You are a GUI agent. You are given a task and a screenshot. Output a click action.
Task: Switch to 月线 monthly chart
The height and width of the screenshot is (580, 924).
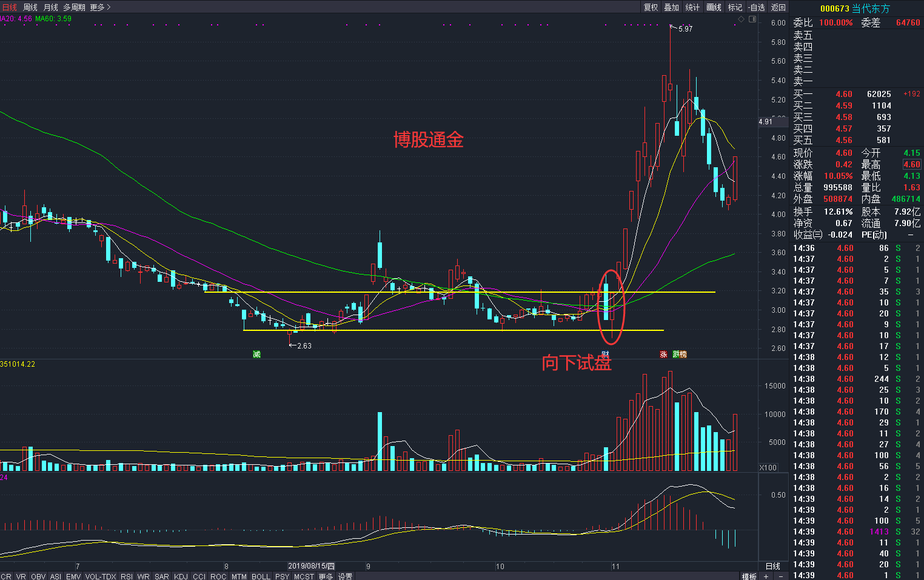(51, 7)
